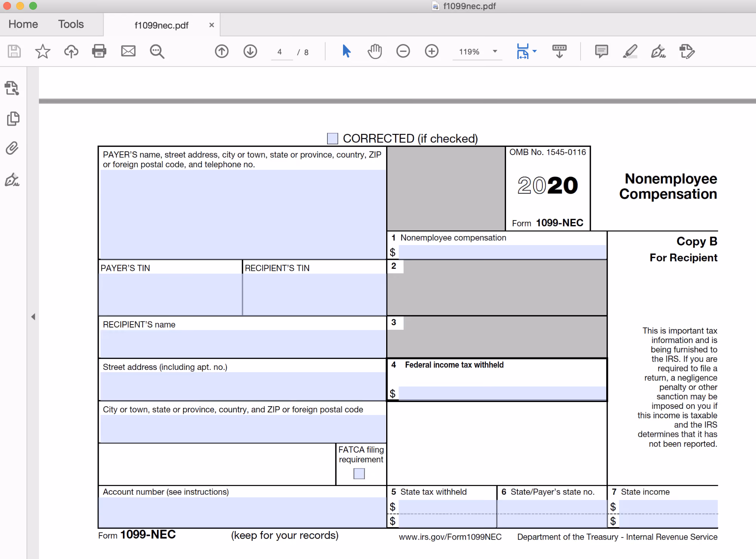Click the stamp and edit icon
756x559 pixels.
pyautogui.click(x=687, y=51)
